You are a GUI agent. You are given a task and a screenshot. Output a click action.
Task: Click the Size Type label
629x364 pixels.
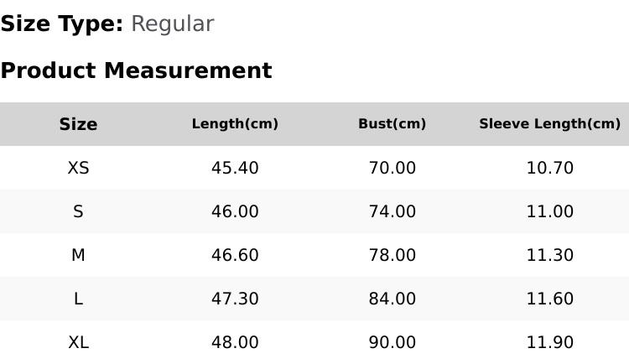tap(62, 24)
